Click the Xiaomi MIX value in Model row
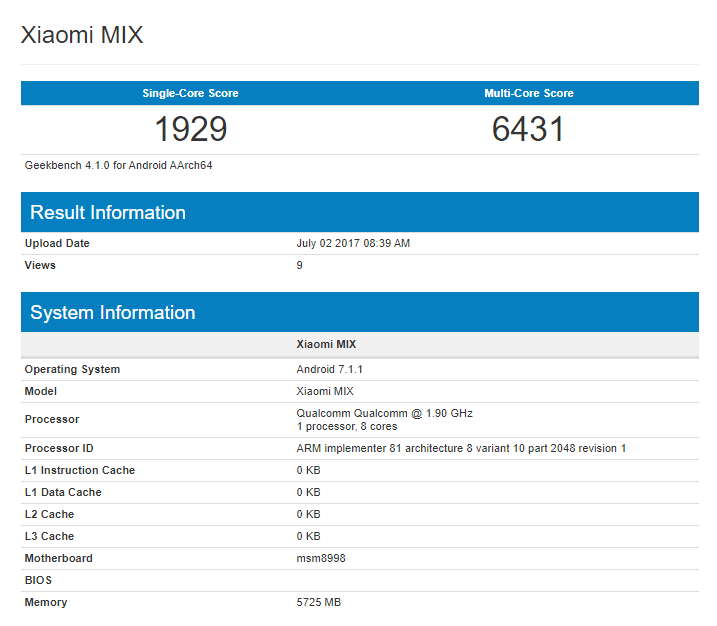The width and height of the screenshot is (717, 626). pyautogui.click(x=325, y=391)
